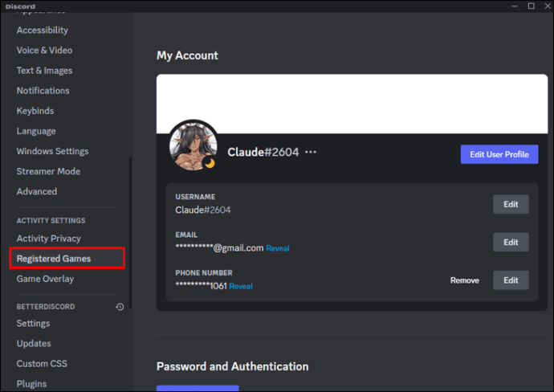Go to Voice & Video settings
Image resolution: width=554 pixels, height=392 pixels.
point(44,51)
